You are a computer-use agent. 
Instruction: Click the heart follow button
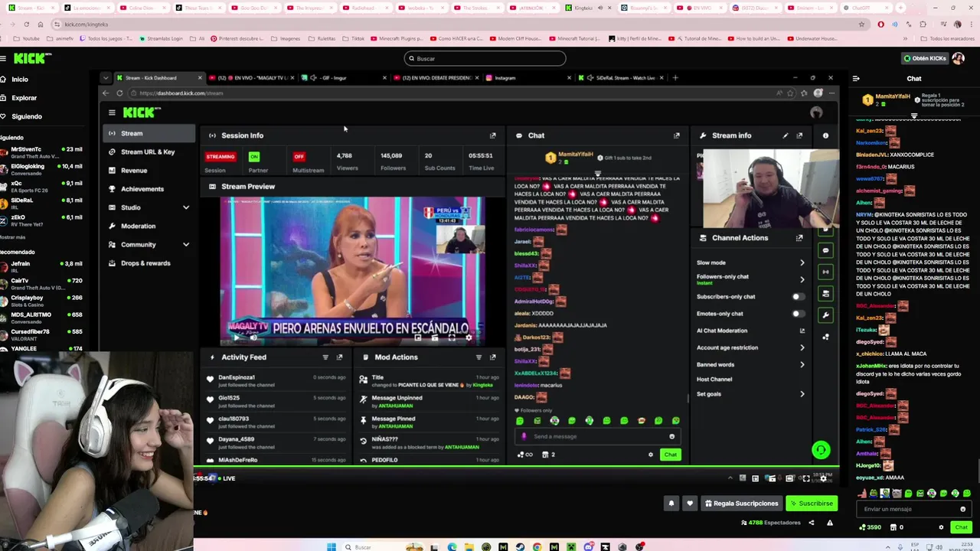[690, 503]
